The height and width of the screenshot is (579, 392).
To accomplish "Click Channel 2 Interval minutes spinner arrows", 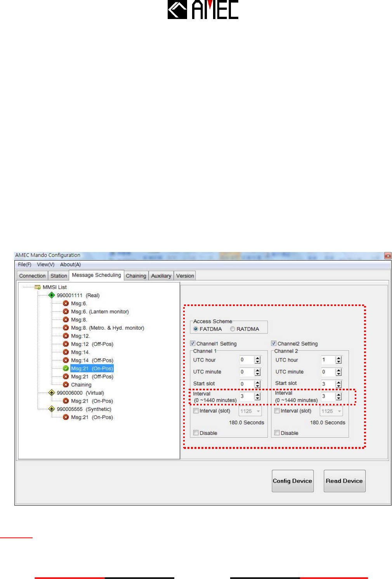I will pos(338,396).
